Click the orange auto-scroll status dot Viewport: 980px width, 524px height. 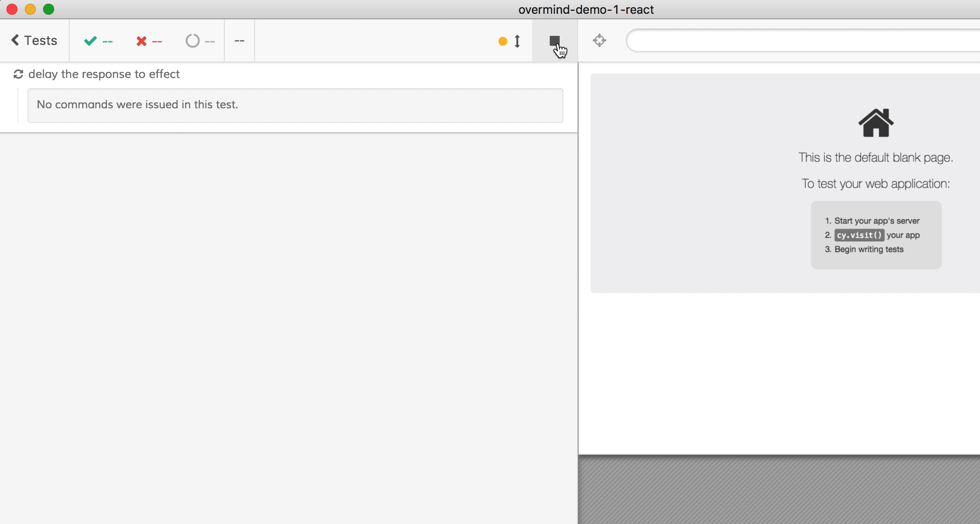pos(503,41)
